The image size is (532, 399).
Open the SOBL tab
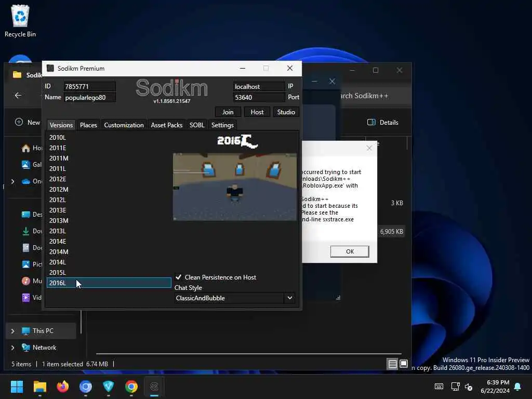tap(197, 125)
